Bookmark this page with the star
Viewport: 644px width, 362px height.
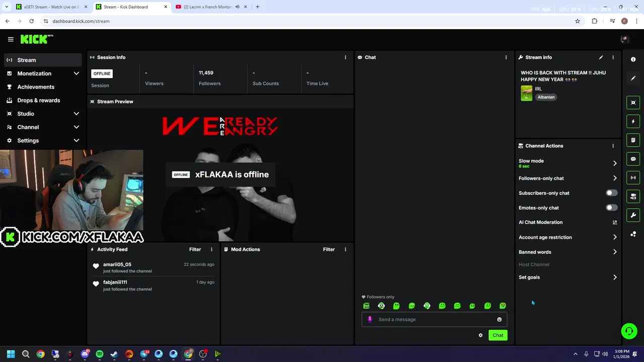click(578, 21)
